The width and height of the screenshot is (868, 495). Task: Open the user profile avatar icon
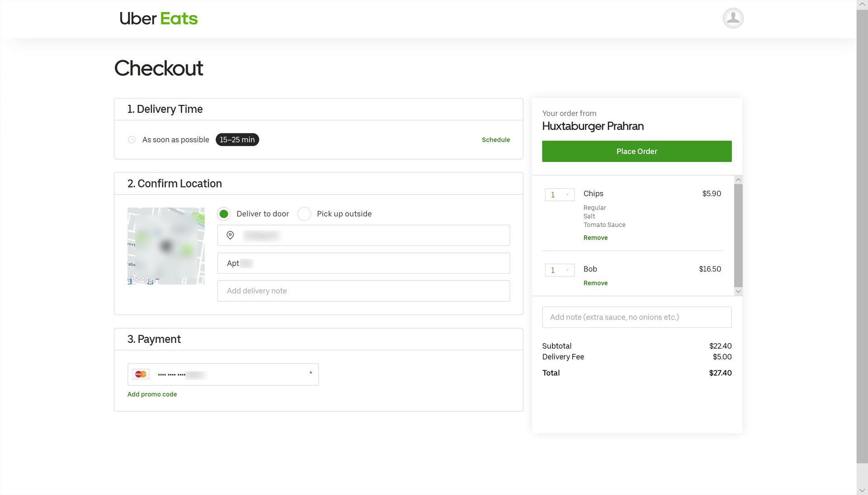(x=733, y=18)
